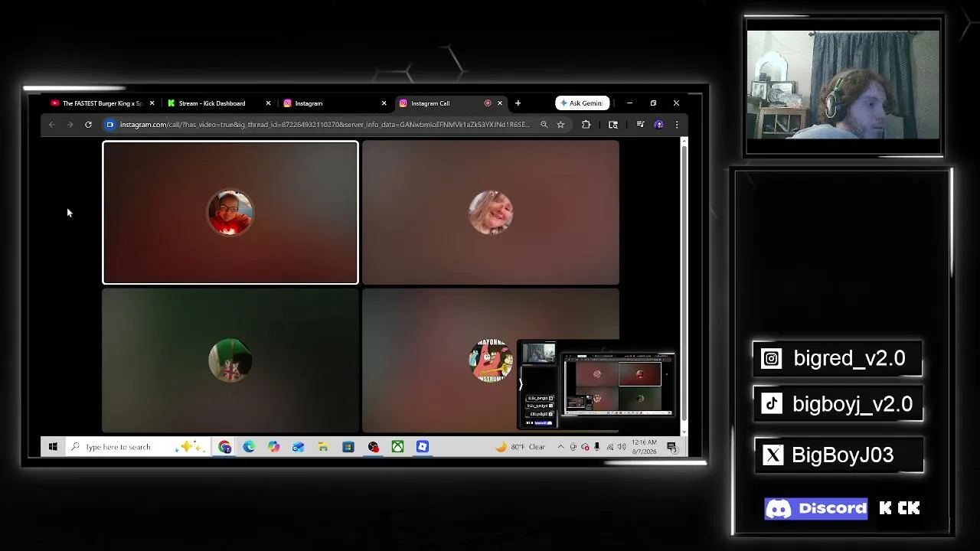Go back in browser history
Viewport: 980px width, 551px height.
click(x=51, y=125)
